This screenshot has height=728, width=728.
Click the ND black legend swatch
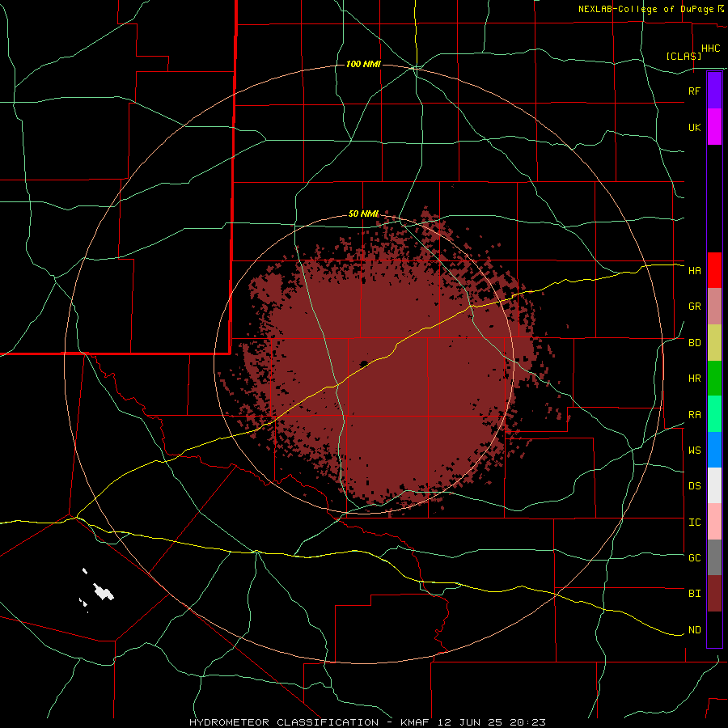[x=714, y=629]
